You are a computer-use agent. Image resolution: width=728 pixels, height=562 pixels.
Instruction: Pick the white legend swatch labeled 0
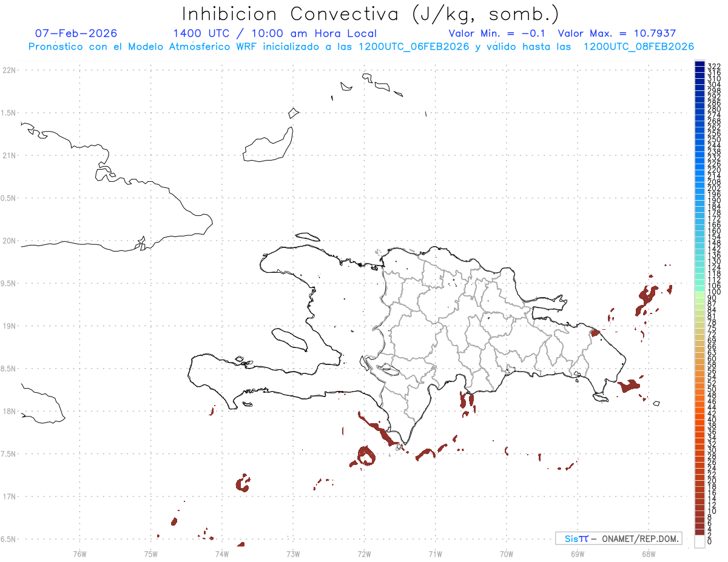pyautogui.click(x=699, y=541)
